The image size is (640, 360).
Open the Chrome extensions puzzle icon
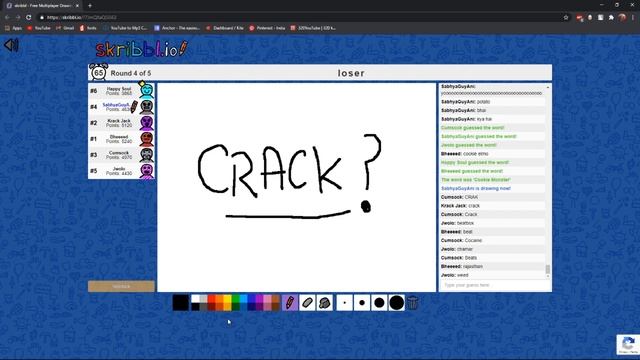coord(611,18)
